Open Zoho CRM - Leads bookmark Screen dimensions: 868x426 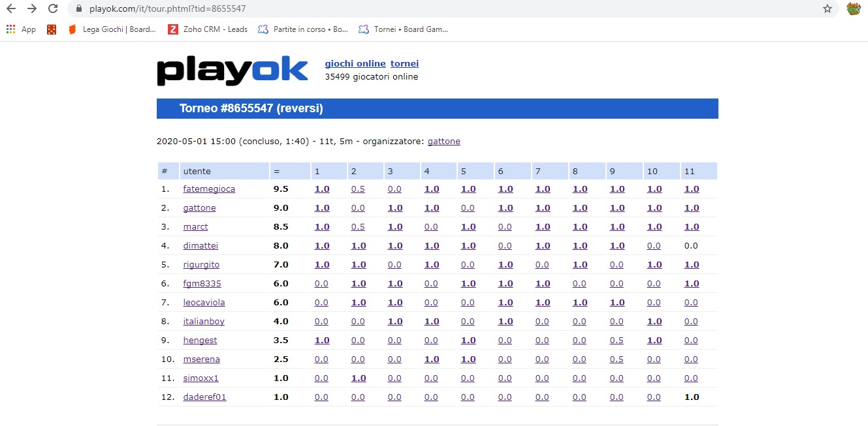[x=208, y=29]
